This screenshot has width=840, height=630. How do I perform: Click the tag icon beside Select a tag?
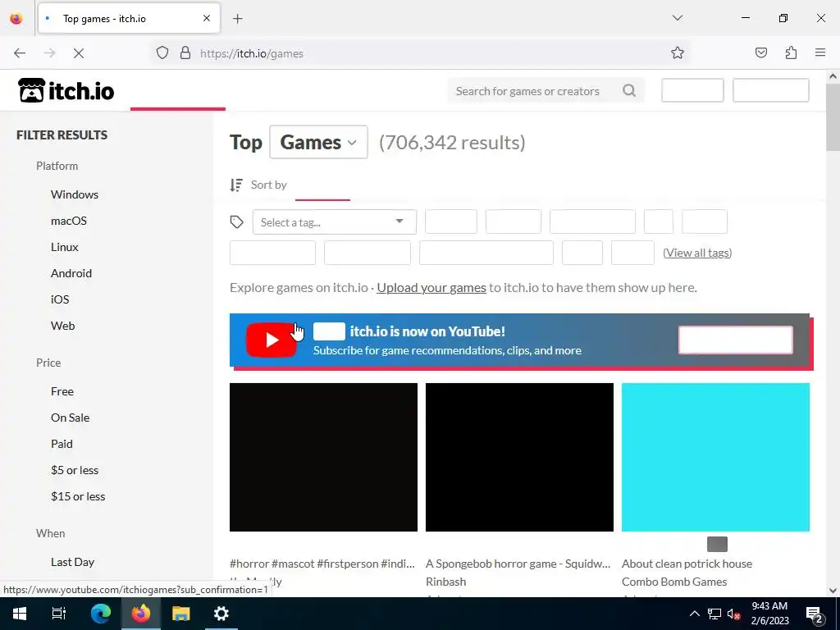[x=237, y=221]
